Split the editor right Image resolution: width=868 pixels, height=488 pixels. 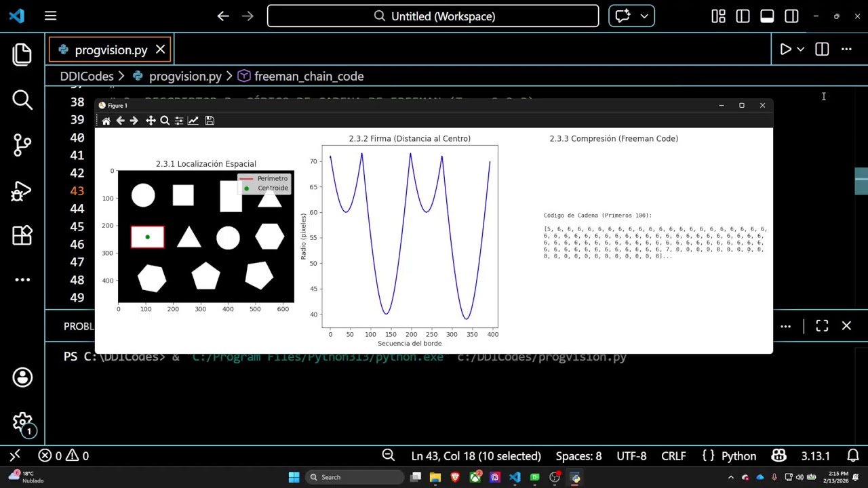(x=822, y=49)
